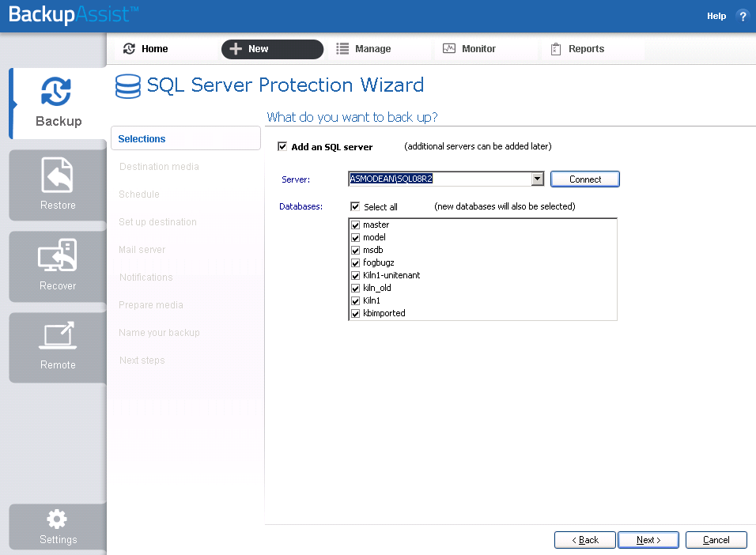Screen dimensions: 756x555
Task: Click the BackupAssist logo
Action: tap(74, 14)
